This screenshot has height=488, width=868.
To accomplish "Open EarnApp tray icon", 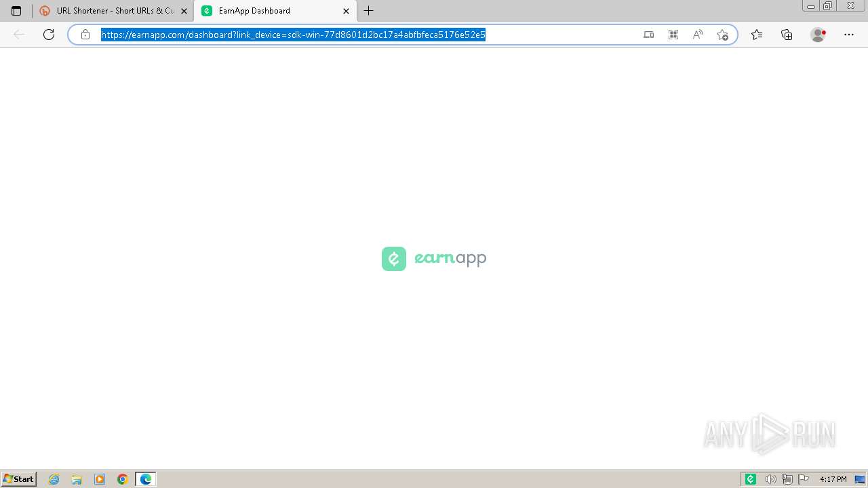I will pyautogui.click(x=750, y=479).
